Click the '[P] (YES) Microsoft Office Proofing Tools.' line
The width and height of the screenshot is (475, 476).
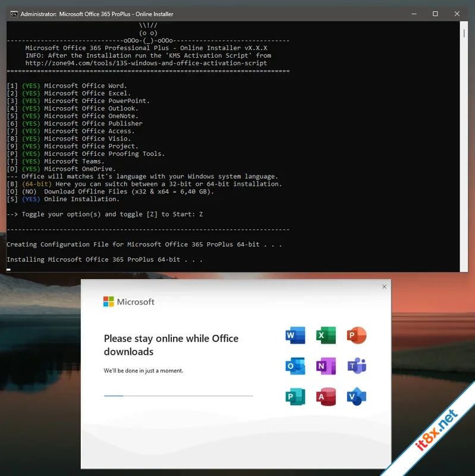tap(86, 154)
